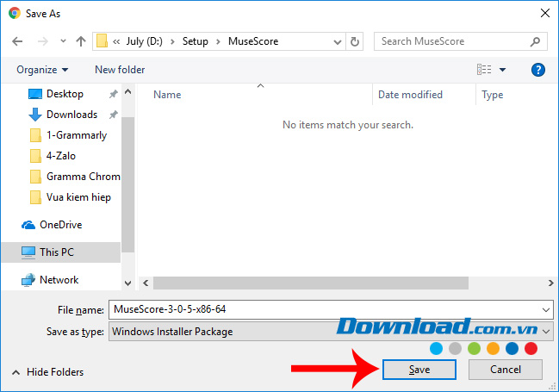Open the Help button
The image size is (559, 392).
coord(538,70)
